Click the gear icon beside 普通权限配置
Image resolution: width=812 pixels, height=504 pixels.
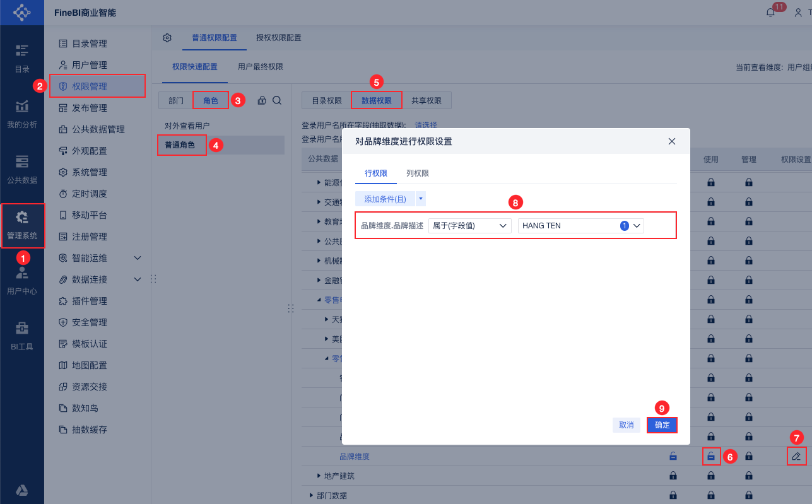[x=167, y=38]
